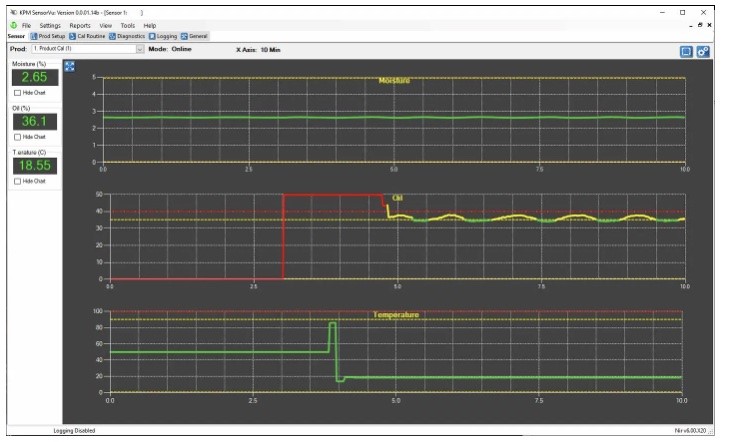Open the Reports menu
The height and width of the screenshot is (442, 738).
[80, 25]
